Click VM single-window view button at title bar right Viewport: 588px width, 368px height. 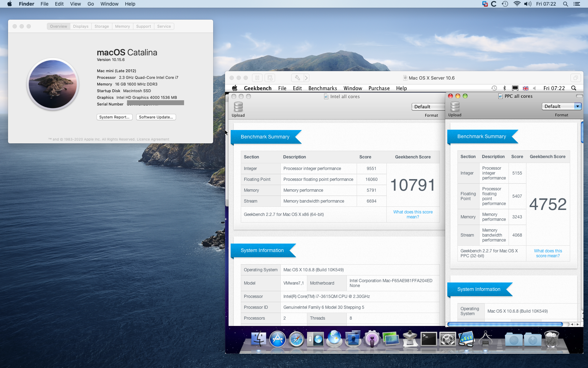coord(575,78)
